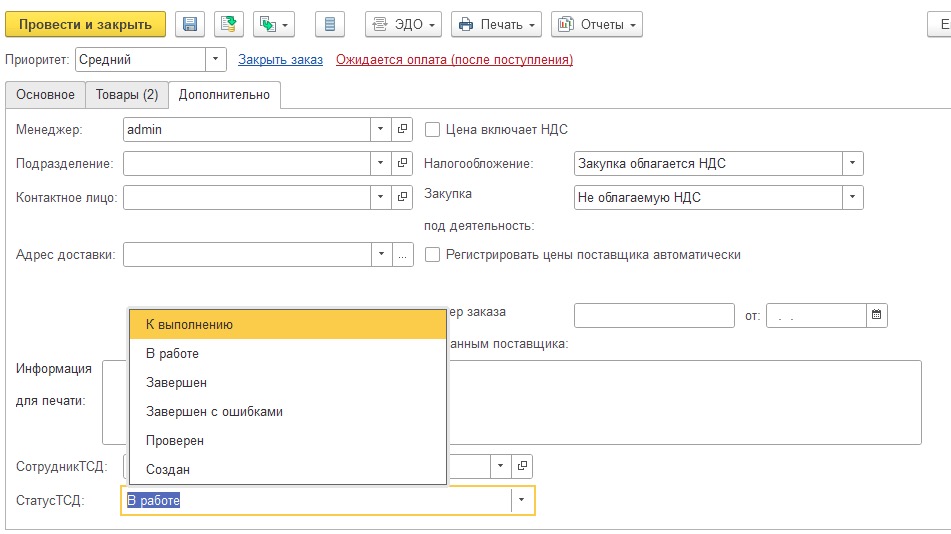
Task: Click the empty Контактное лицо input field
Action: pos(247,197)
